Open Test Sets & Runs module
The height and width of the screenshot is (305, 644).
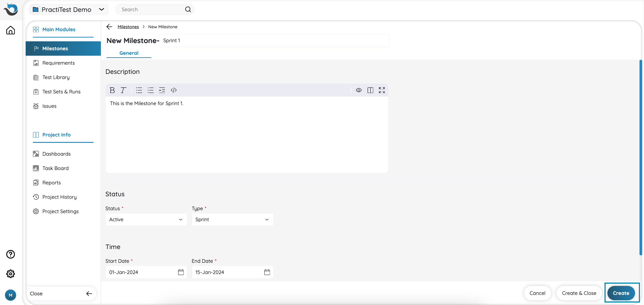(61, 92)
